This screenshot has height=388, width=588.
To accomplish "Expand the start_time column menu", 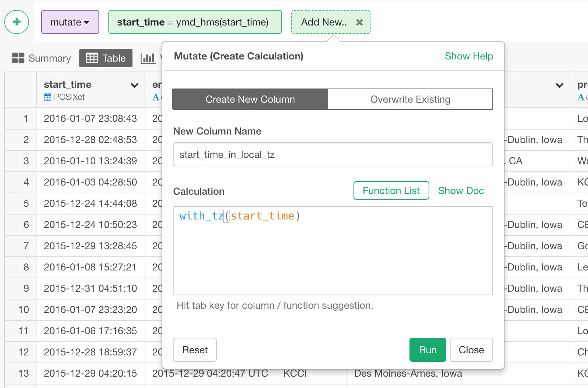I will 134,85.
